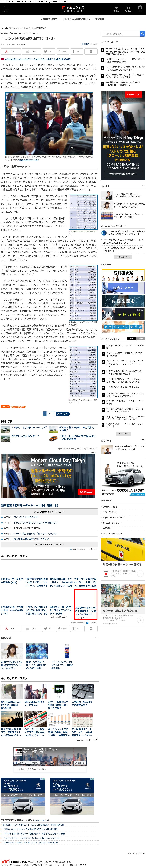Switch access ranking to 本日 tab
Screen dimensions: 146x868
tap(131, 339)
